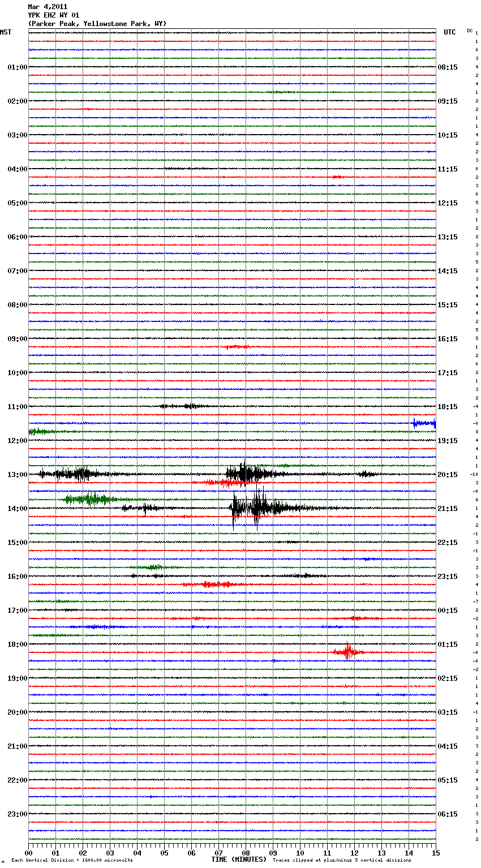
Task: Select the 01:15 UTC time label
Action: pyautogui.click(x=448, y=644)
